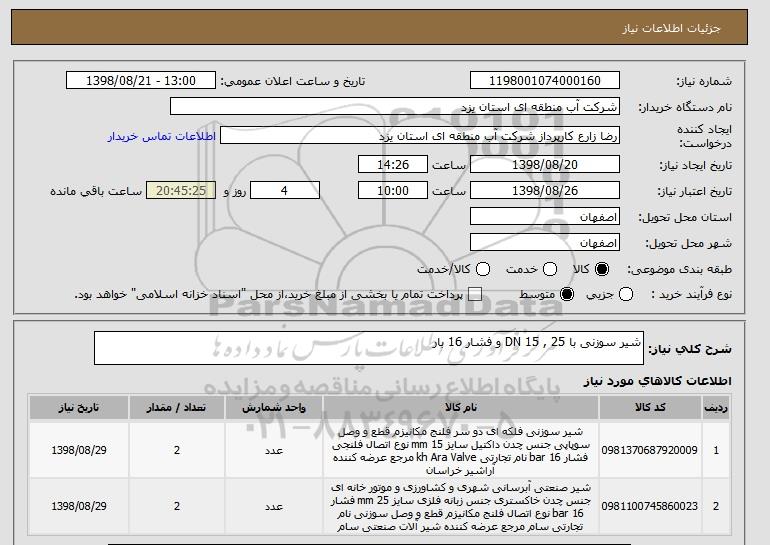Screen dimensions: 770x545
Task: Click the product name containing kh Ara Valve
Action: (461, 451)
